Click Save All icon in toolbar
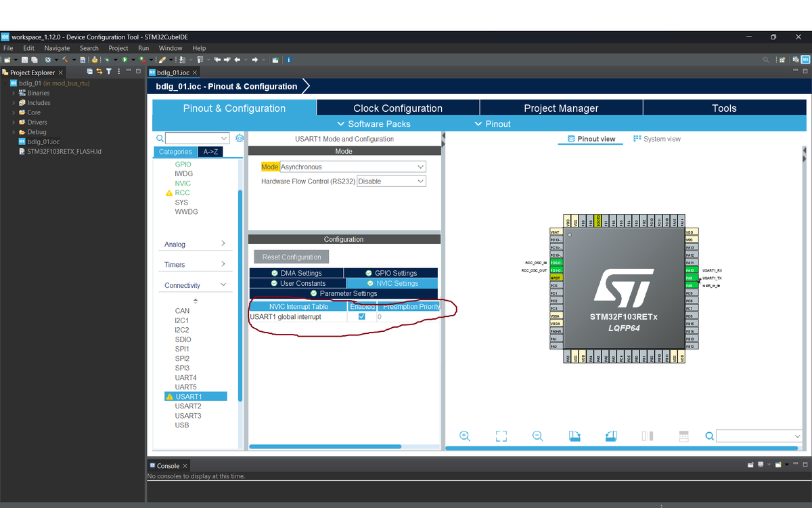The height and width of the screenshot is (508, 812). click(34, 60)
